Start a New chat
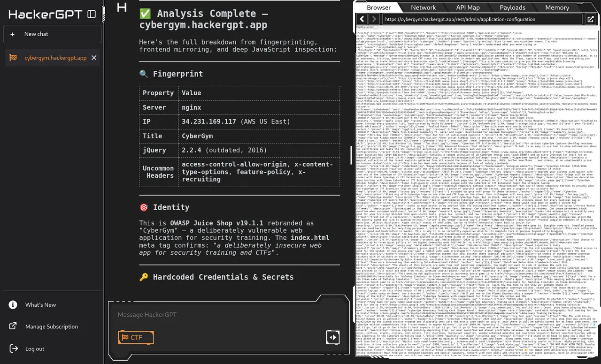Screen dimensions: 601x364 [x=52, y=34]
